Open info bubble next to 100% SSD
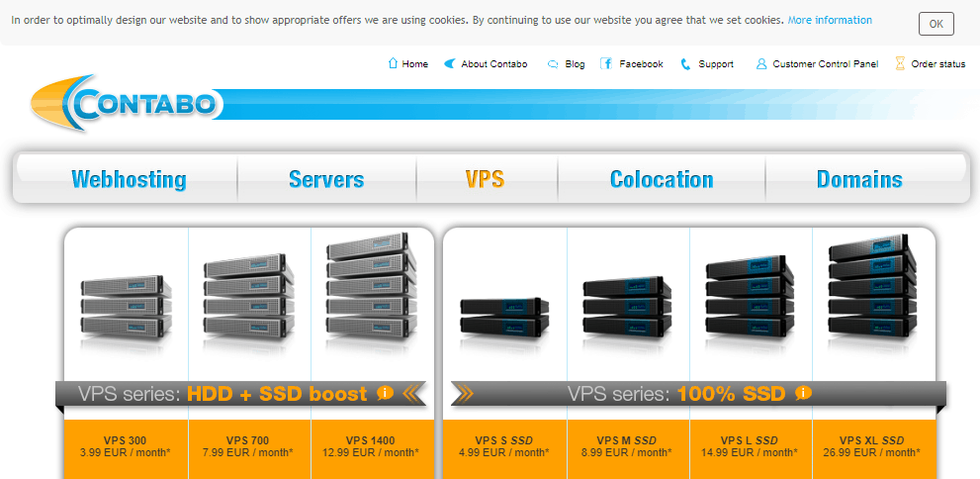The width and height of the screenshot is (980, 479). [803, 393]
